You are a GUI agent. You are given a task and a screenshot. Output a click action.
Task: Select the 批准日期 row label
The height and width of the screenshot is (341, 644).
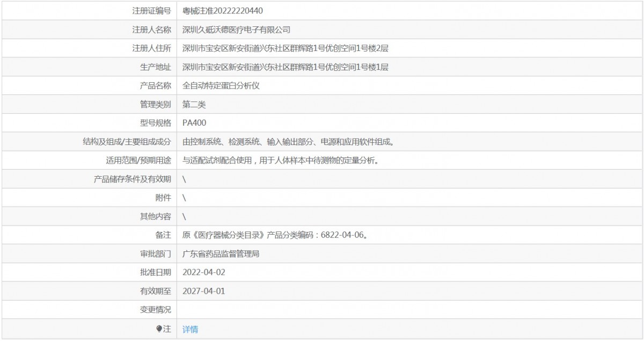pyautogui.click(x=156, y=272)
